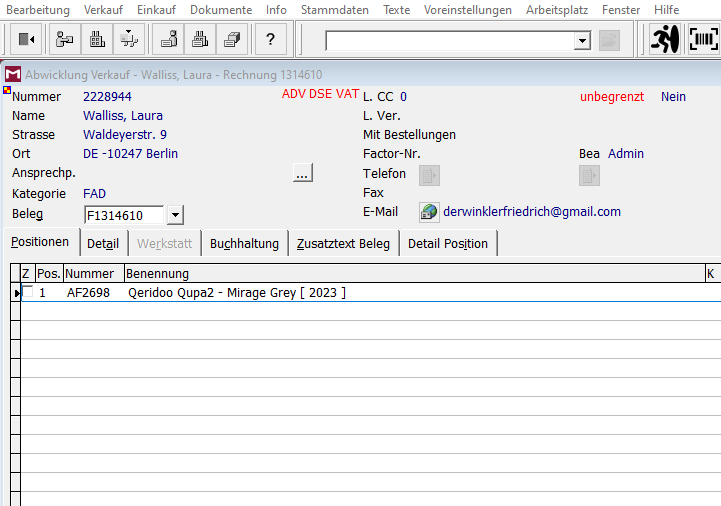Click the ellipsis button beside Ansprechp.
The height and width of the screenshot is (506, 721).
click(303, 172)
